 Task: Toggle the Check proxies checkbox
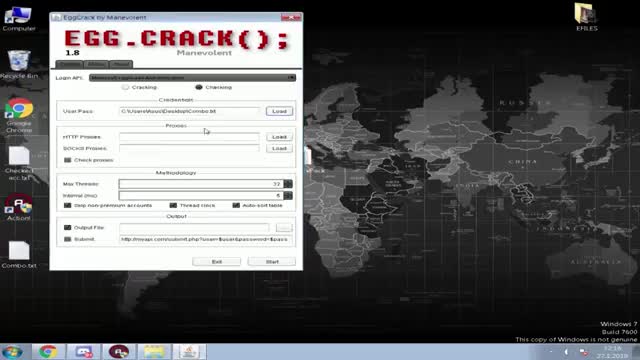[x=68, y=160]
